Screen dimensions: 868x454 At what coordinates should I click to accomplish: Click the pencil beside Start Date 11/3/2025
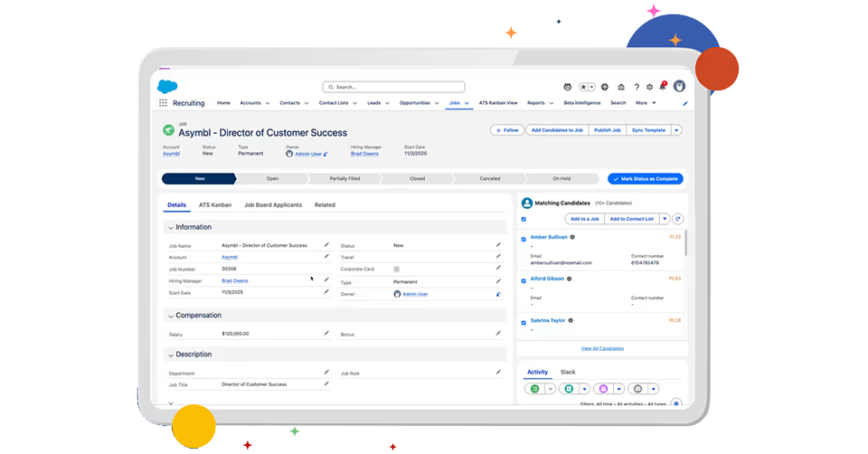pos(326,292)
